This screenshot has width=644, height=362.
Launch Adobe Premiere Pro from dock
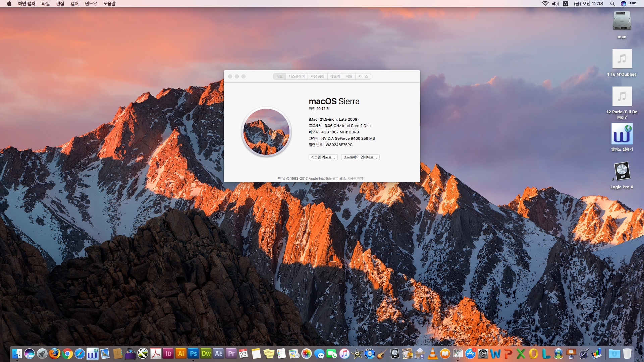231,354
